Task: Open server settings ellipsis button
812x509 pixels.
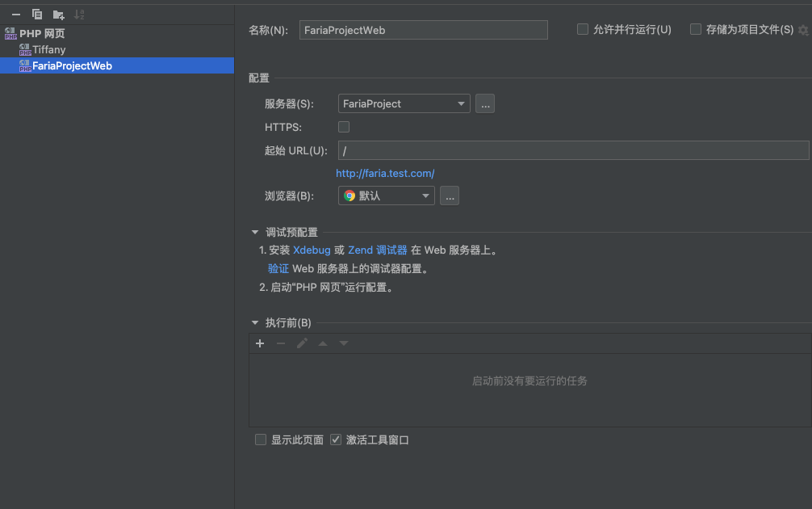Action: [485, 103]
